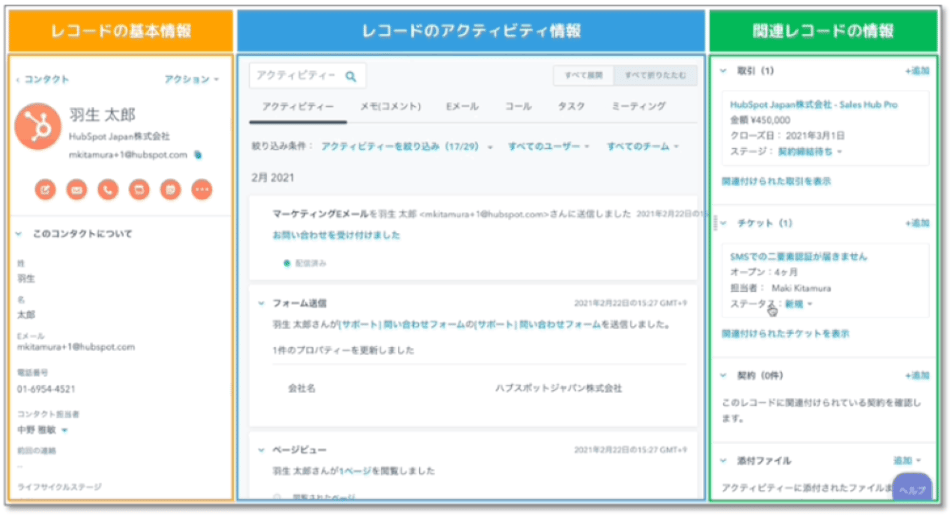This screenshot has height=515, width=950.
Task: Click +追加 in the チケット section
Action: 917,223
